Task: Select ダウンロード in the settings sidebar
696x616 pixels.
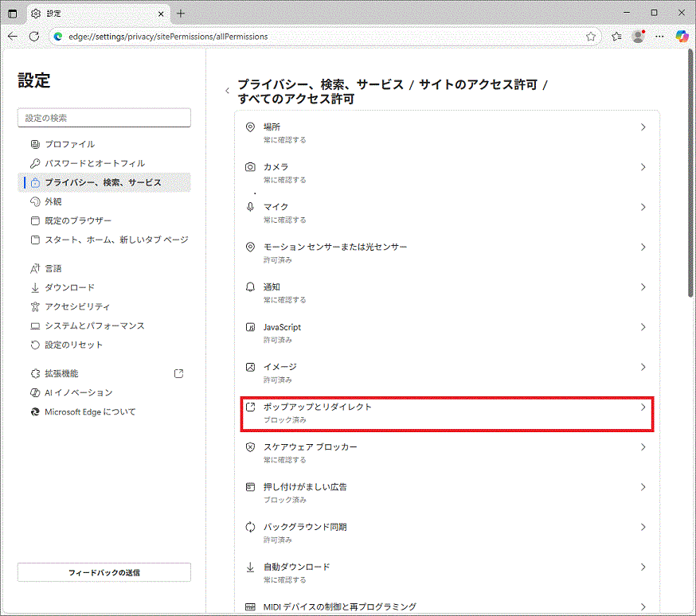Action: click(x=69, y=287)
